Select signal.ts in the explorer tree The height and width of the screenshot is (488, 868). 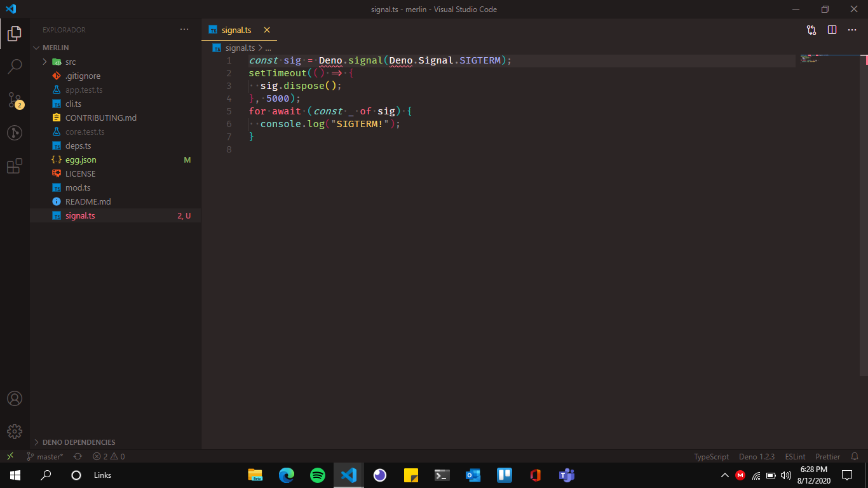click(x=115, y=215)
